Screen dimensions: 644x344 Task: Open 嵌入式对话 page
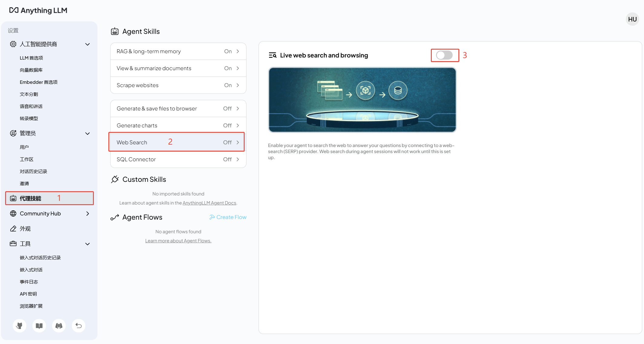[x=31, y=270]
